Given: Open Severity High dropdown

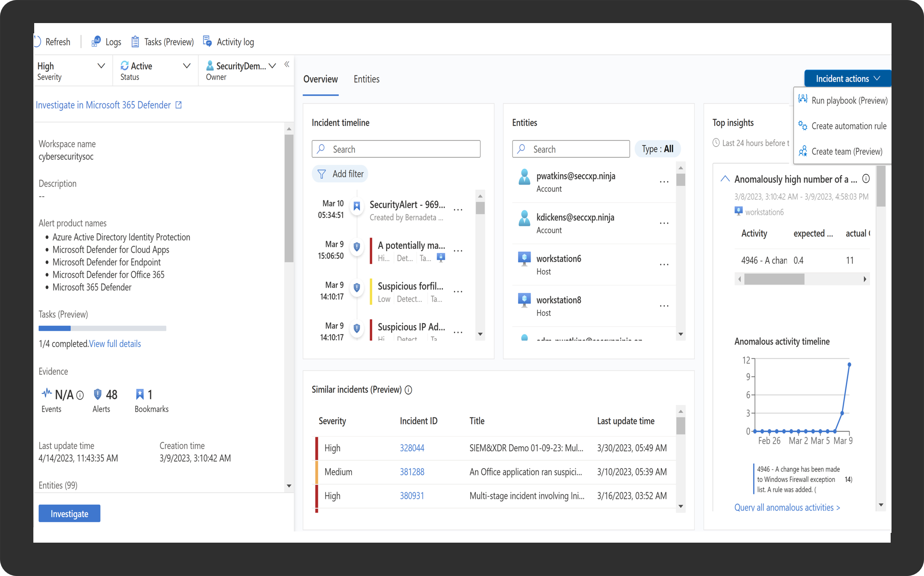Looking at the screenshot, I should point(101,66).
